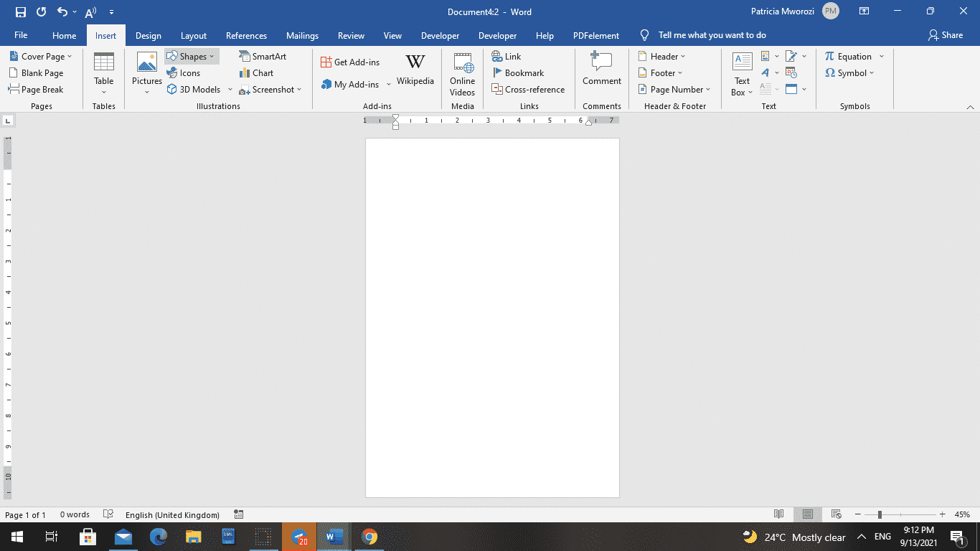Expand the Equation options
The image size is (980, 551).
(882, 56)
